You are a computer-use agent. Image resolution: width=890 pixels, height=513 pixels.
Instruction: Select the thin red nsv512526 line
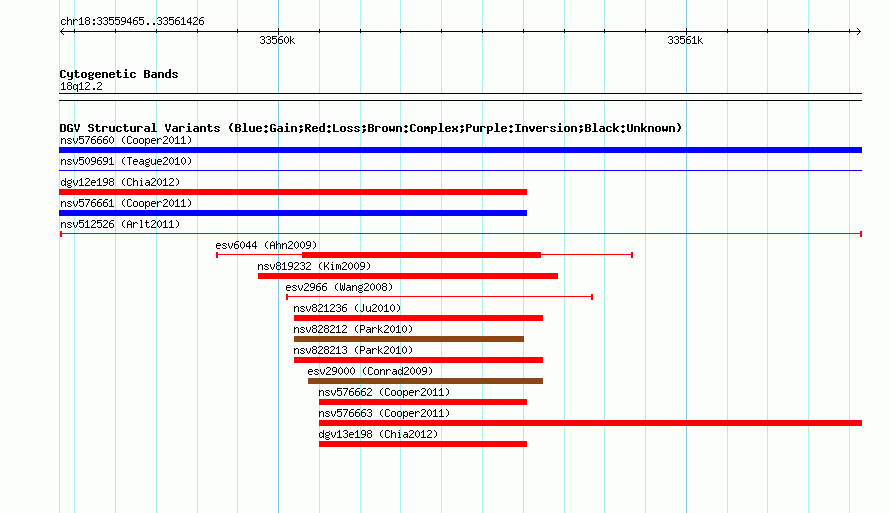point(461,234)
